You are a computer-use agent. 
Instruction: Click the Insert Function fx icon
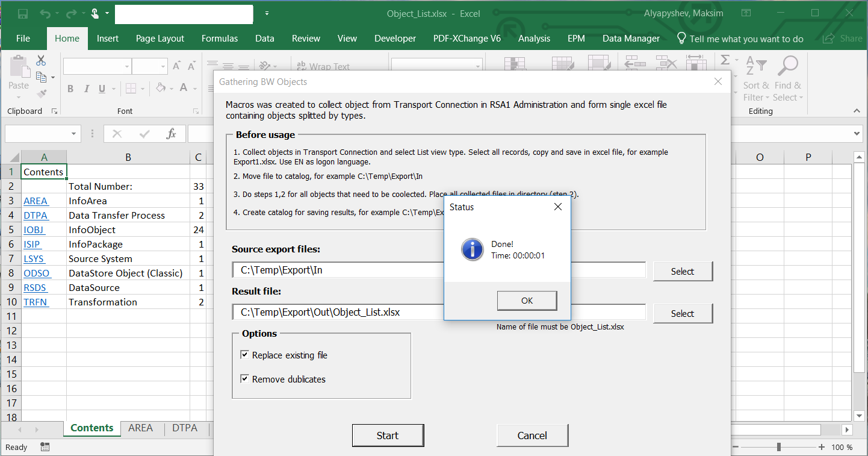tap(171, 134)
